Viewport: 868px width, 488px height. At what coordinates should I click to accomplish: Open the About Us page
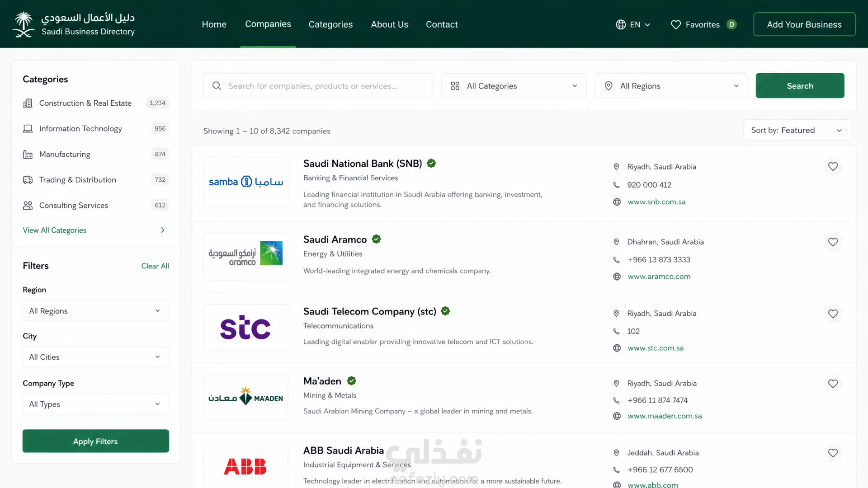[389, 24]
